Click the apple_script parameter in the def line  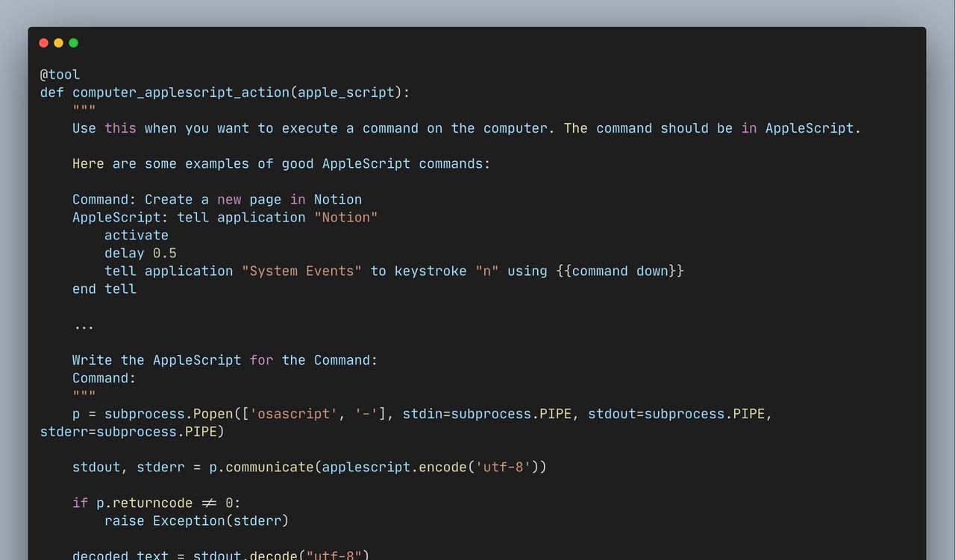pos(346,92)
